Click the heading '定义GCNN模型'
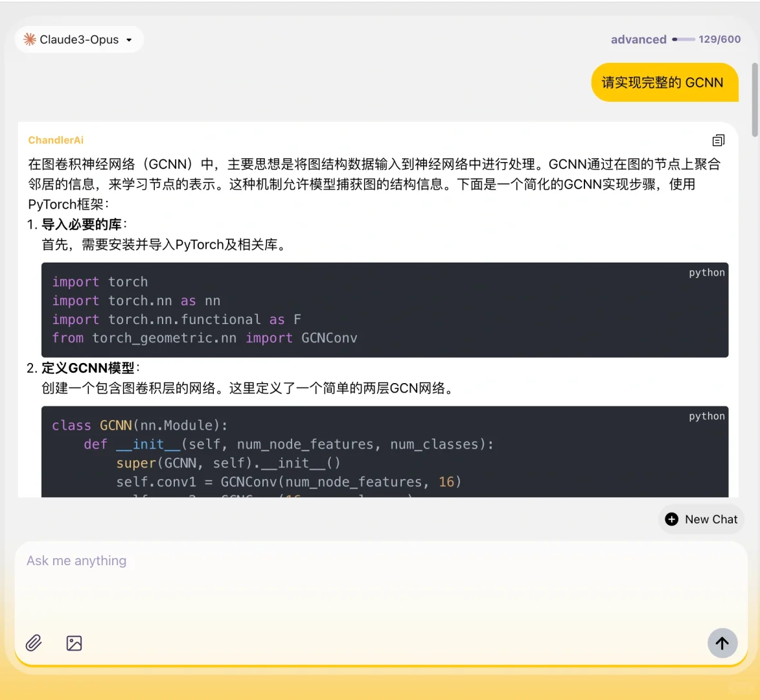Image resolution: width=760 pixels, height=700 pixels. 87,368
